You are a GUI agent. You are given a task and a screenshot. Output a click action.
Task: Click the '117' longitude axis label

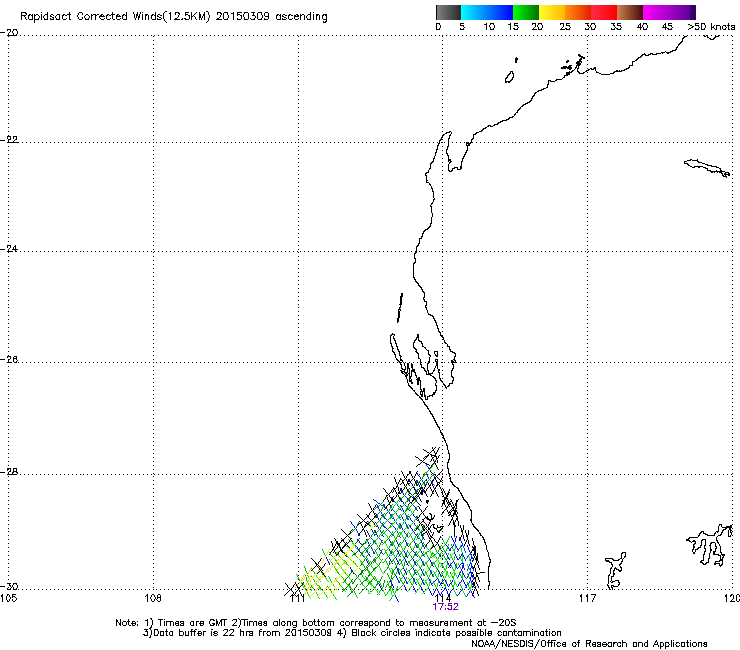point(588,599)
